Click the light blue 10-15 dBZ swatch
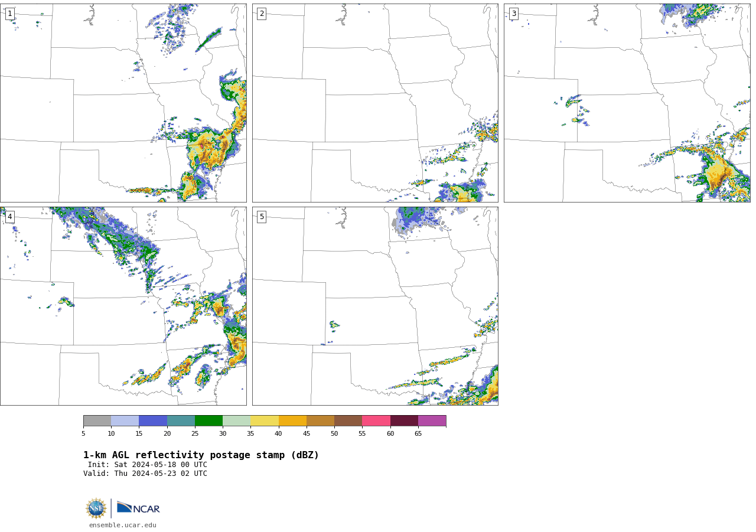 click(x=125, y=421)
